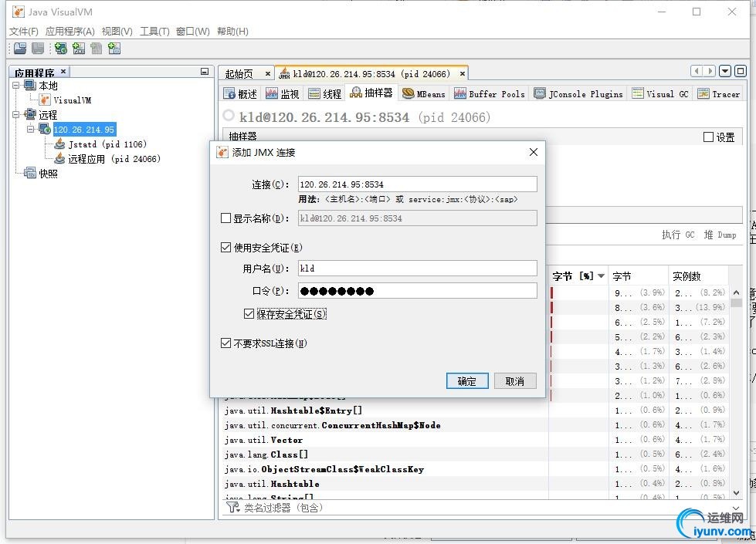Switch to the 线程 threads tab
756x544 pixels.
(325, 93)
